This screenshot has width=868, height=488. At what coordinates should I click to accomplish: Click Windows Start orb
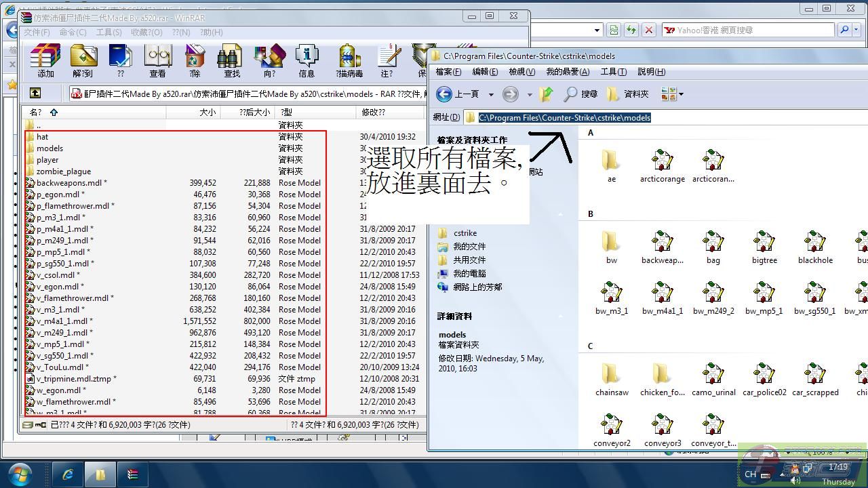click(19, 474)
